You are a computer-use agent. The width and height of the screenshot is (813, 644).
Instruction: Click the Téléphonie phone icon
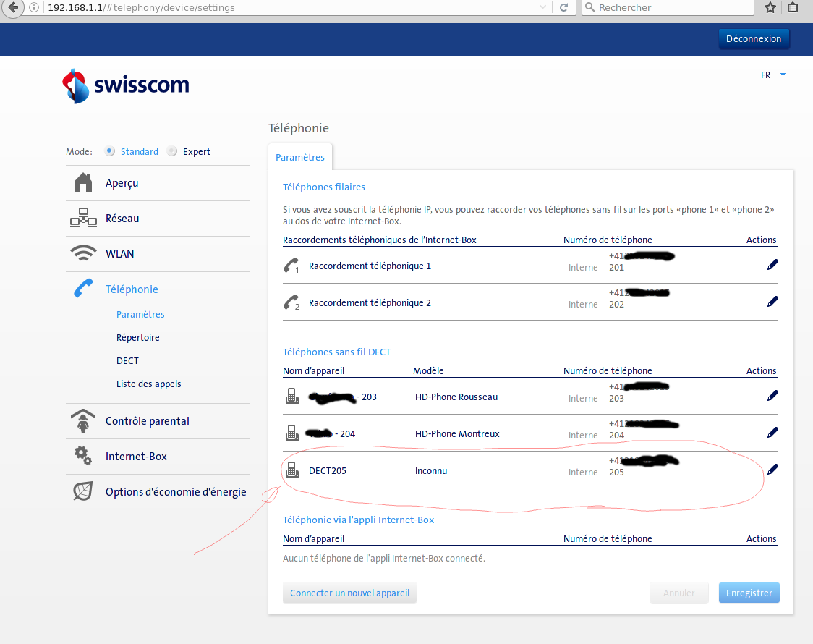[82, 288]
